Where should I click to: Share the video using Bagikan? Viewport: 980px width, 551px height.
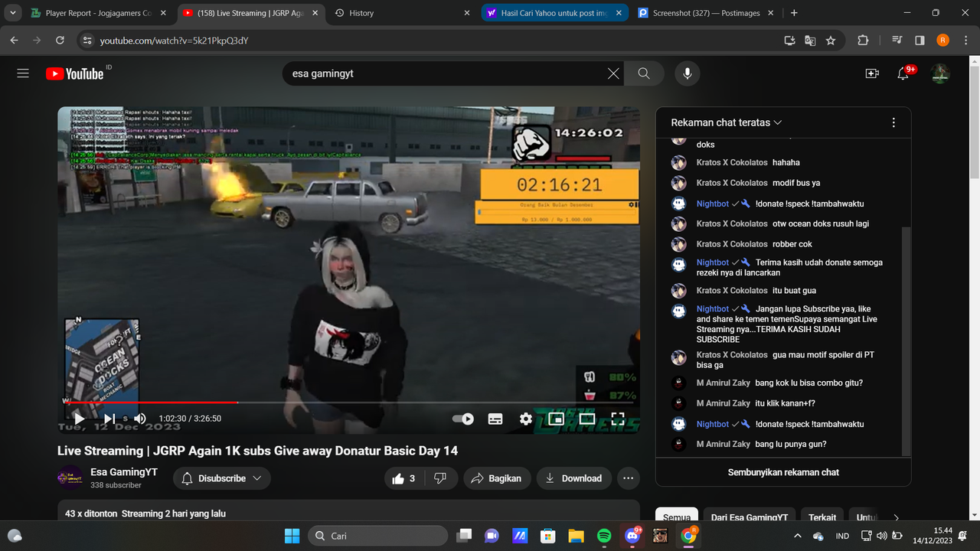[496, 478]
